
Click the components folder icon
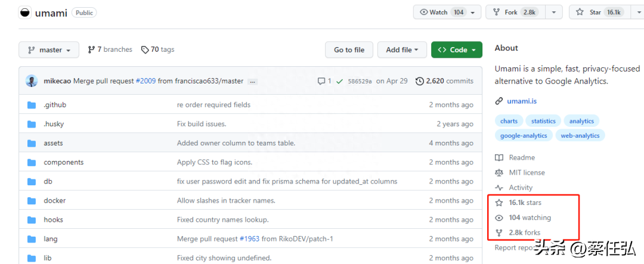click(x=32, y=163)
